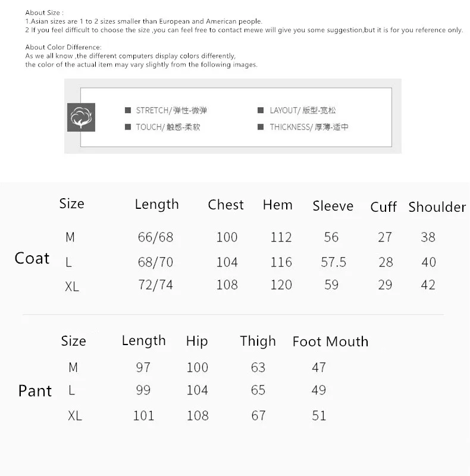
Task: Click the About Size heading text
Action: (x=45, y=12)
